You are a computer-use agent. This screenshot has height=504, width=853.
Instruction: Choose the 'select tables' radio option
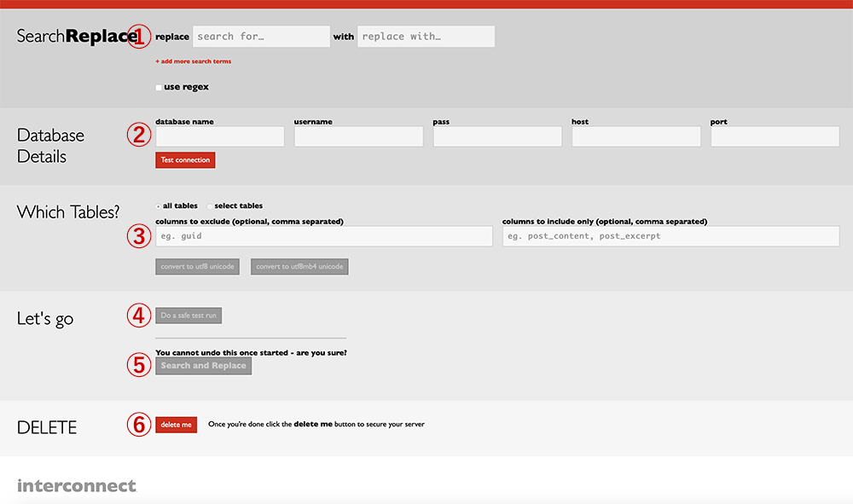pyautogui.click(x=210, y=206)
